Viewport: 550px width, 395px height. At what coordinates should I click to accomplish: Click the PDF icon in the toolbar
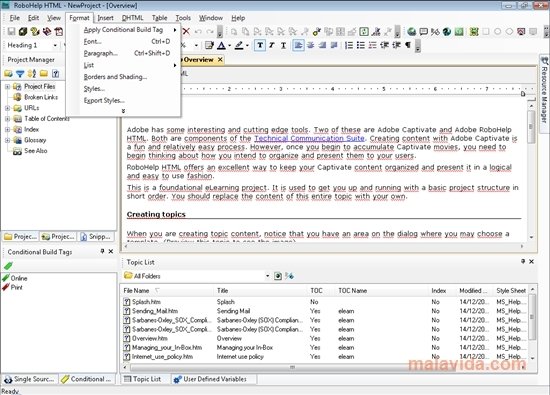(x=59, y=32)
